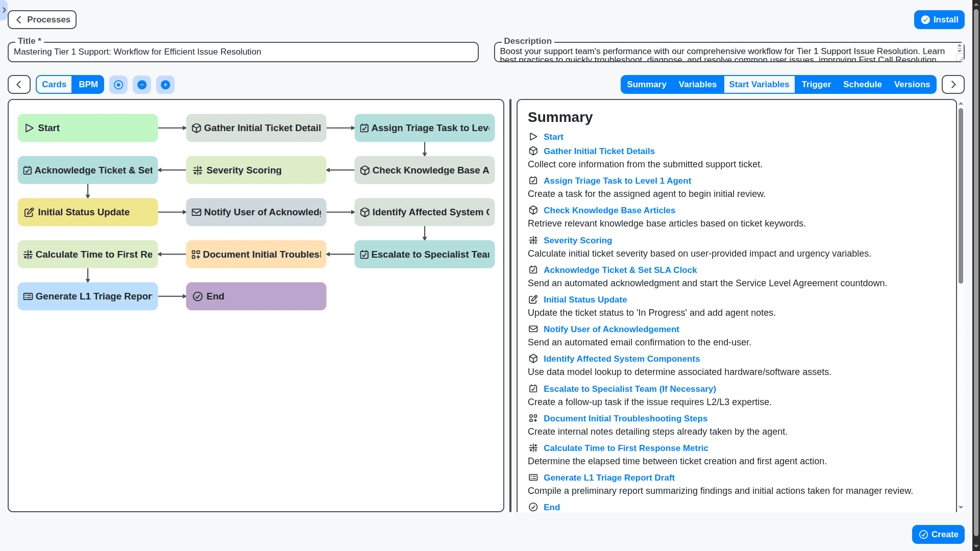Edit the workflow Title field
The width and height of the screenshot is (980, 551).
click(x=242, y=52)
